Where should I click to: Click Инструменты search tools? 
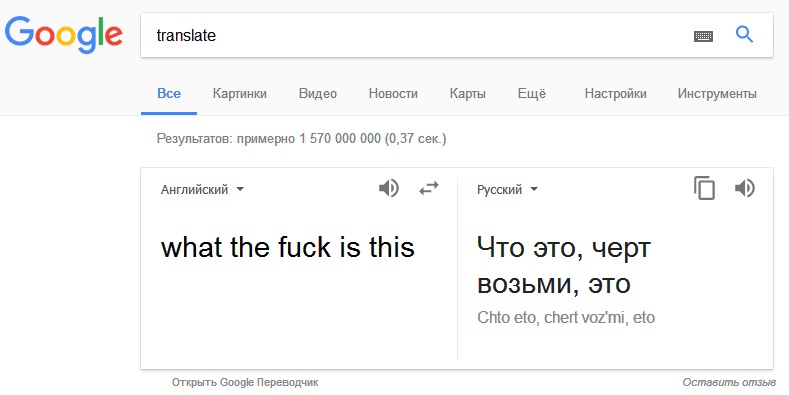coord(717,94)
